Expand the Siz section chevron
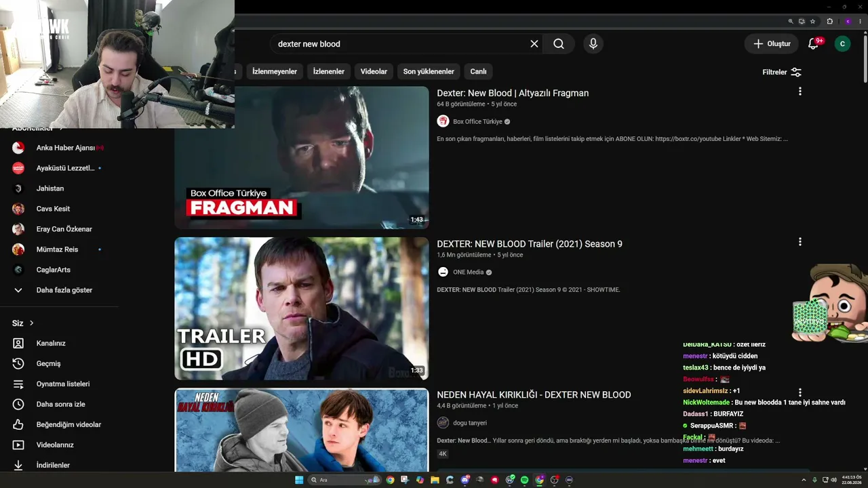Screen dimensions: 868x488 [31, 323]
